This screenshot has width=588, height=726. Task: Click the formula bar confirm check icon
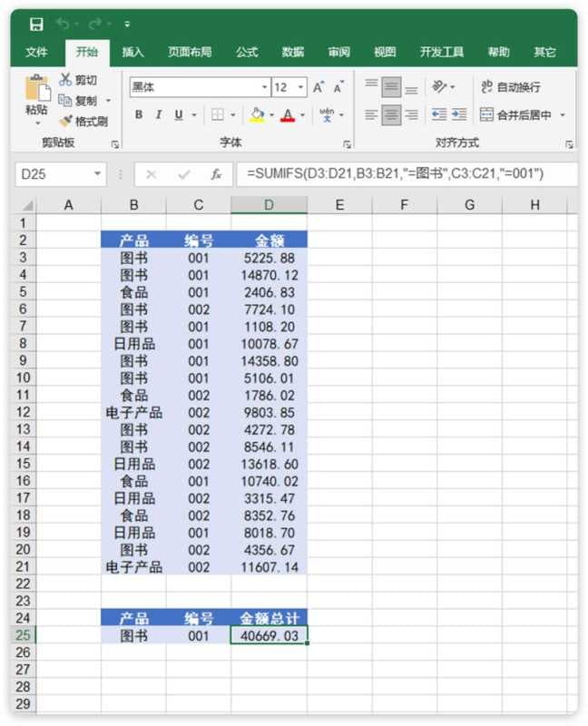coord(184,174)
